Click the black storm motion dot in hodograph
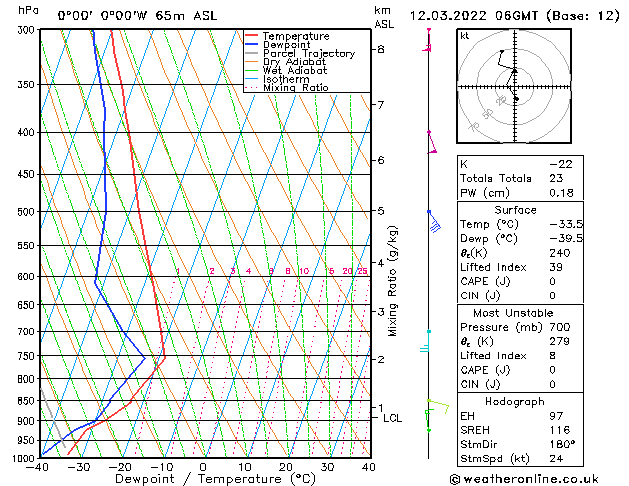Screen dimensions: 629x486 click(517, 99)
